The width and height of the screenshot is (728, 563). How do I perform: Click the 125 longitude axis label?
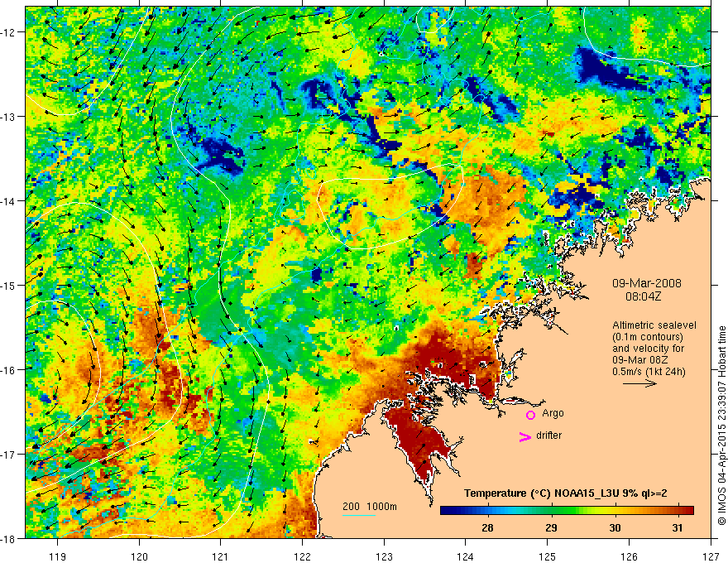pyautogui.click(x=548, y=557)
